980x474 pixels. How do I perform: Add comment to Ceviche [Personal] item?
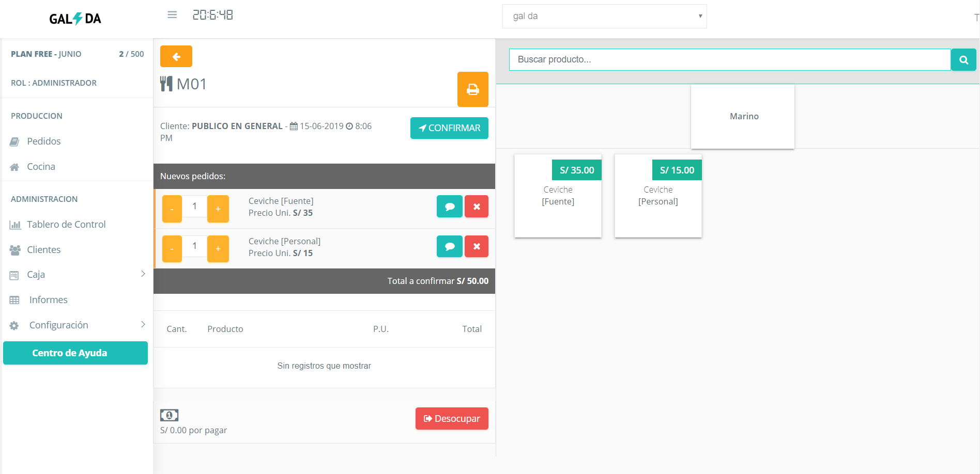pos(450,246)
